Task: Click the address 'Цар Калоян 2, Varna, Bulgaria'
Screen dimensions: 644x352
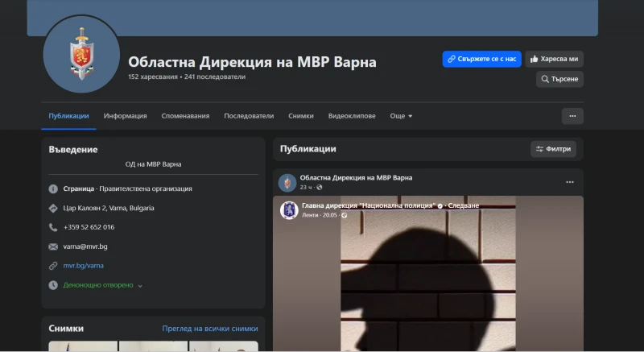Action: point(109,208)
